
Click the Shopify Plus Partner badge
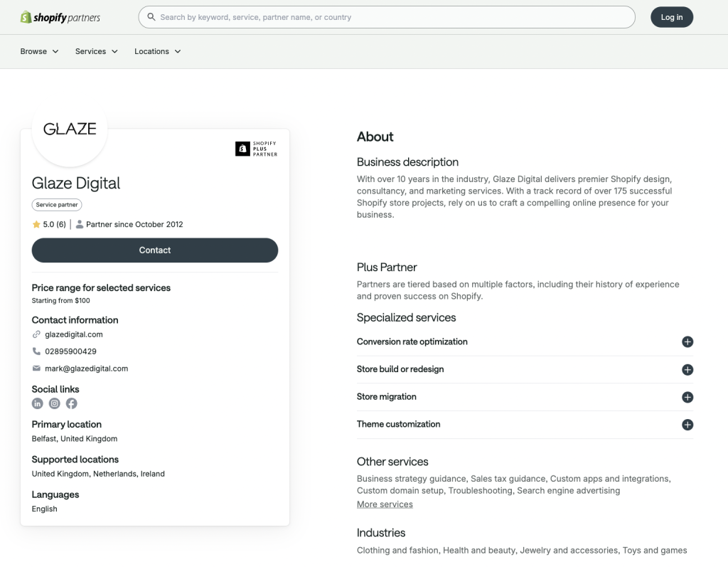256,149
